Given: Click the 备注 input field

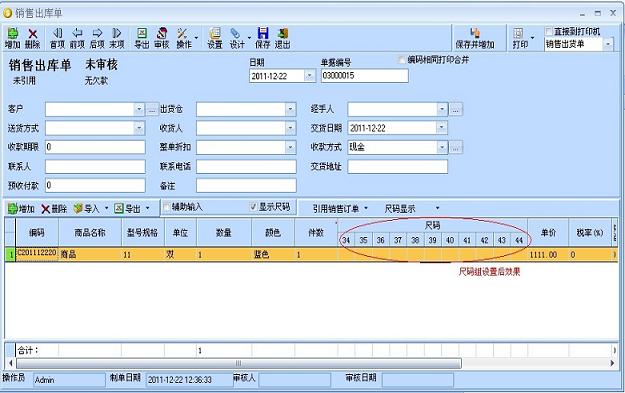Looking at the screenshot, I should pyautogui.click(x=246, y=185).
